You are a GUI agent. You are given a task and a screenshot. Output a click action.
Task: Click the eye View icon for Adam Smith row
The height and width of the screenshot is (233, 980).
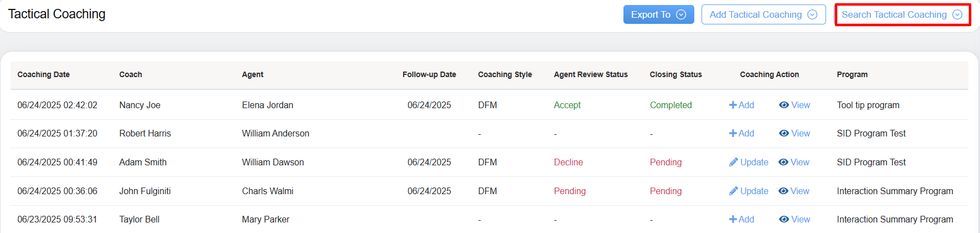(783, 162)
